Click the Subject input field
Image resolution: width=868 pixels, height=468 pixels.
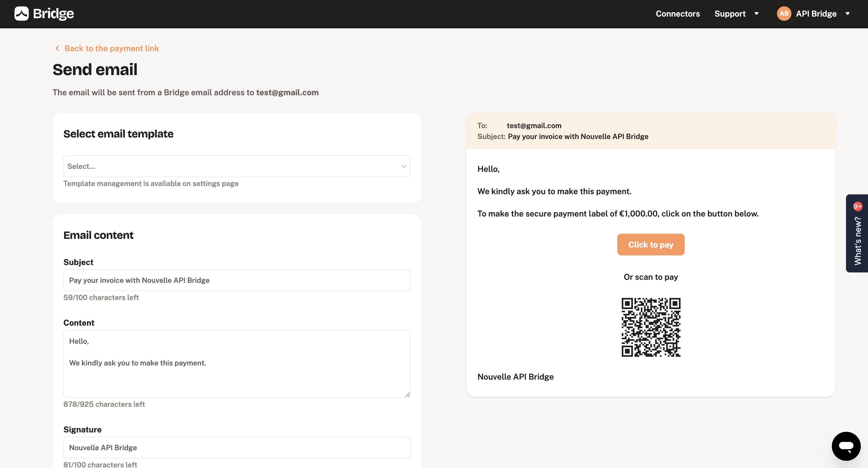tap(237, 280)
